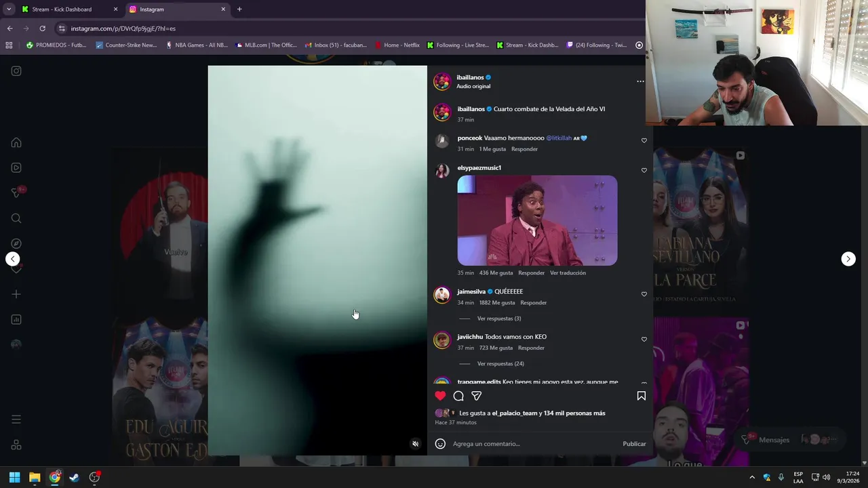
Task: Go to the previous post arrow
Action: [x=13, y=259]
